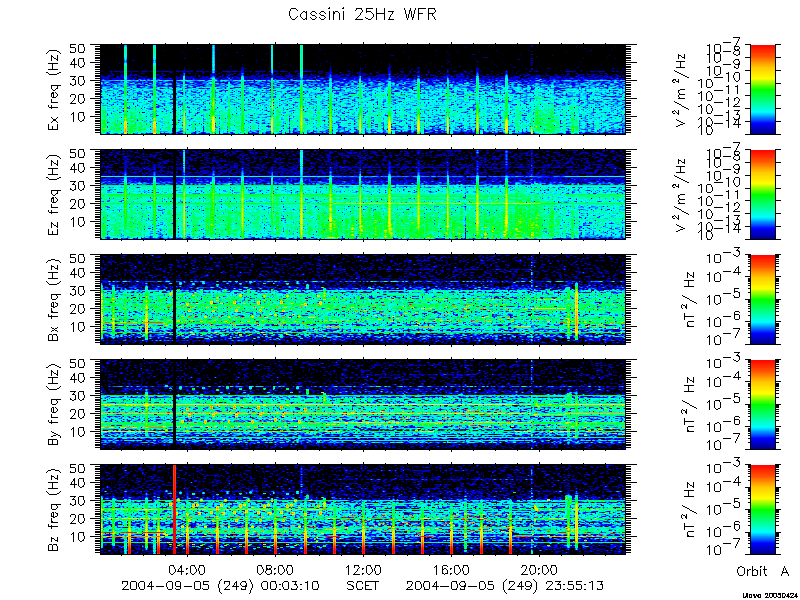Viewport: 800px width, 600px height.
Task: Click the Ex panel color scale bar
Action: click(762, 89)
